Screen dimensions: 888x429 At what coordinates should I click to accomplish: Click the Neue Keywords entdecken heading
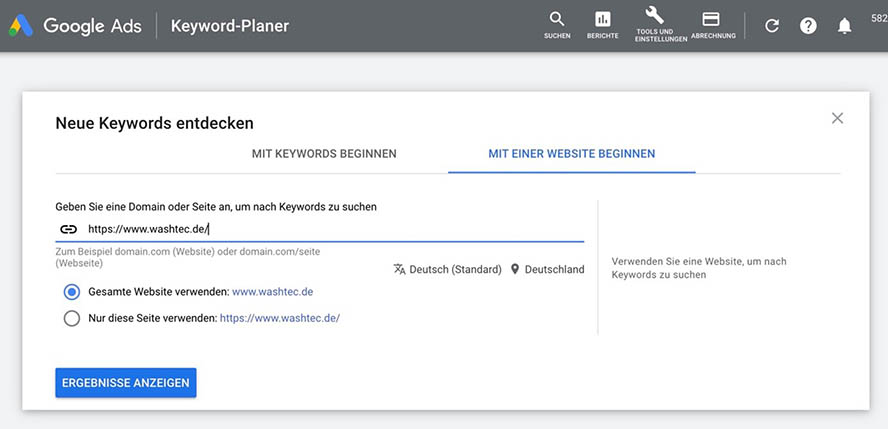coord(155,123)
